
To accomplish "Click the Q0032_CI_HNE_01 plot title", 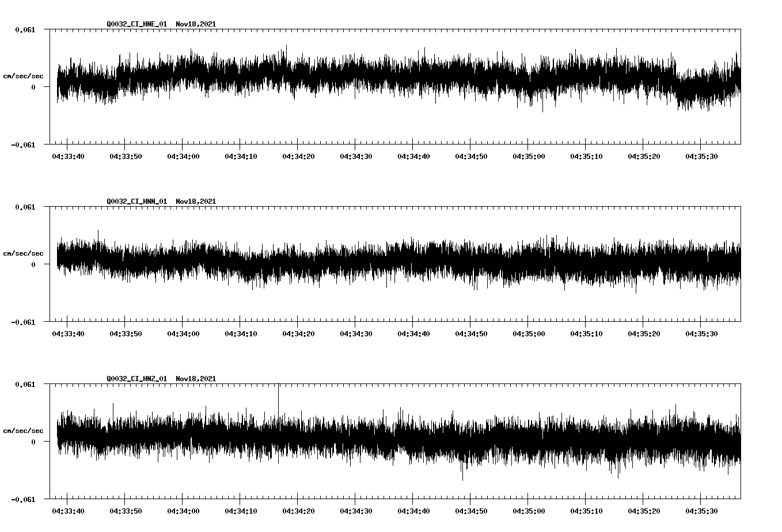I will [136, 24].
